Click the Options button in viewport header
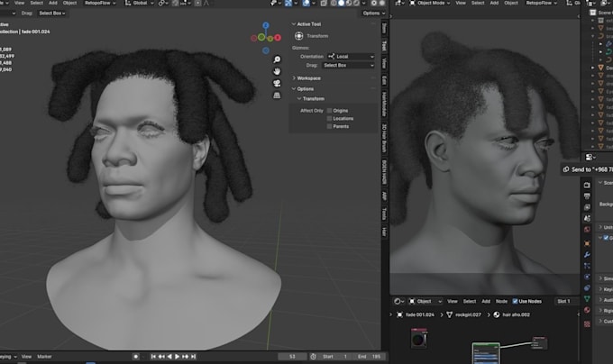Screen dimensions: 613x364 (x=373, y=14)
